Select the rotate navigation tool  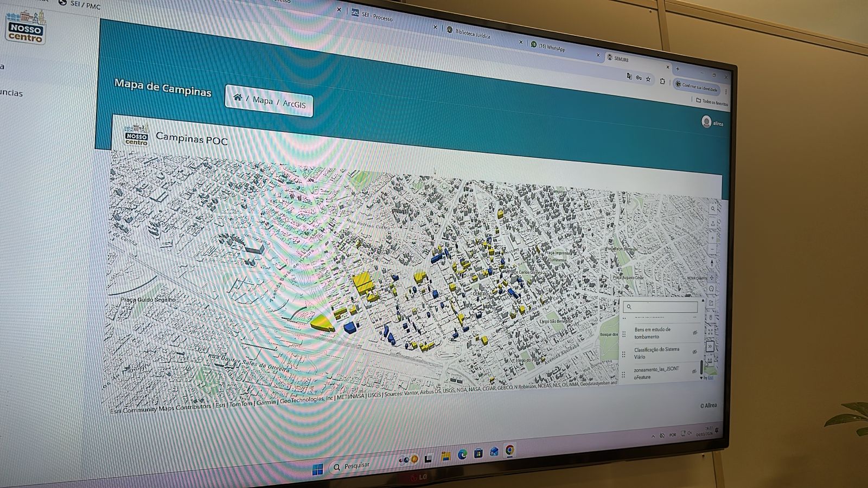pos(712,290)
